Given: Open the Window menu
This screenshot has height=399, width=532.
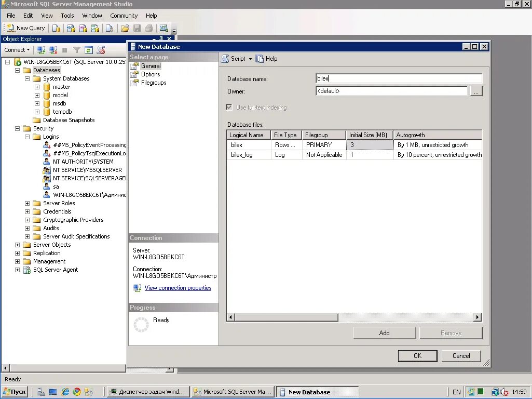Looking at the screenshot, I should (x=92, y=16).
